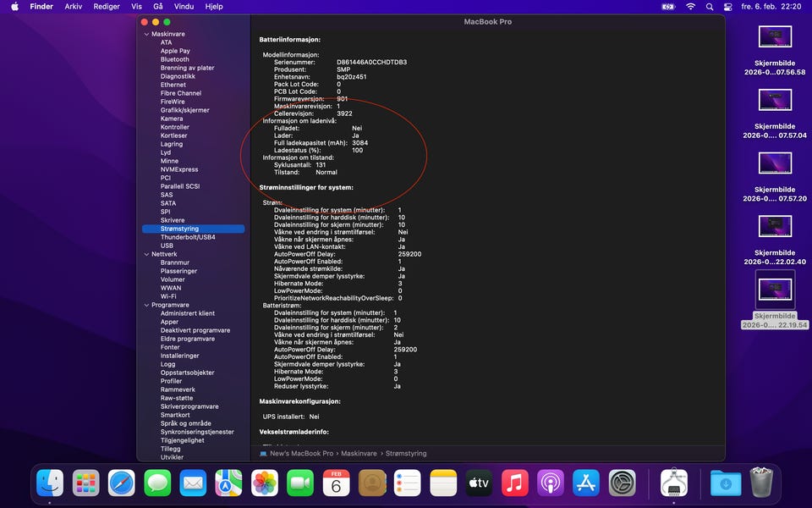Open System Preferences gear icon
The width and height of the screenshot is (812, 508).
tap(623, 483)
